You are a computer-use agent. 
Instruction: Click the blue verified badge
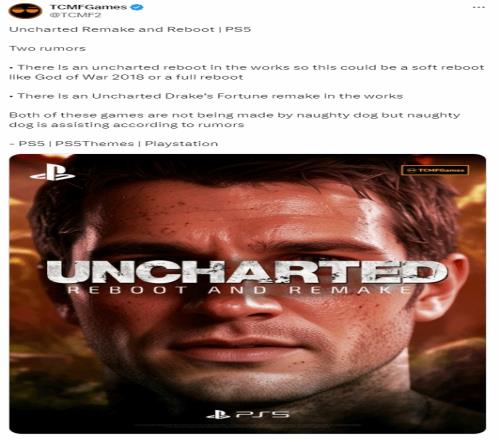pyautogui.click(x=137, y=7)
